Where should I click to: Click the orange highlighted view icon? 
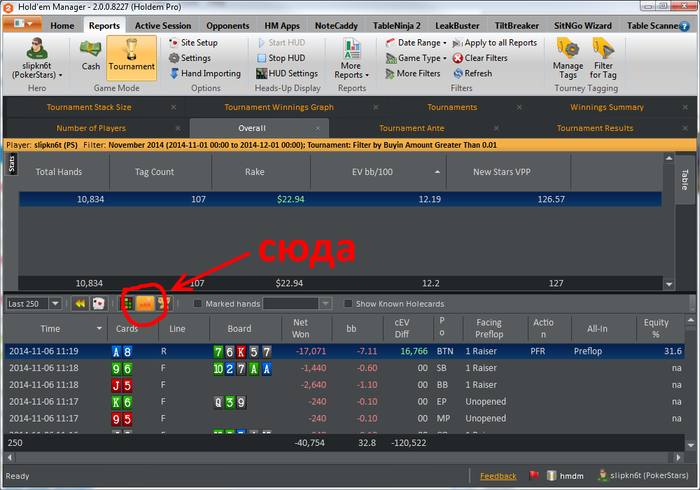click(x=145, y=304)
